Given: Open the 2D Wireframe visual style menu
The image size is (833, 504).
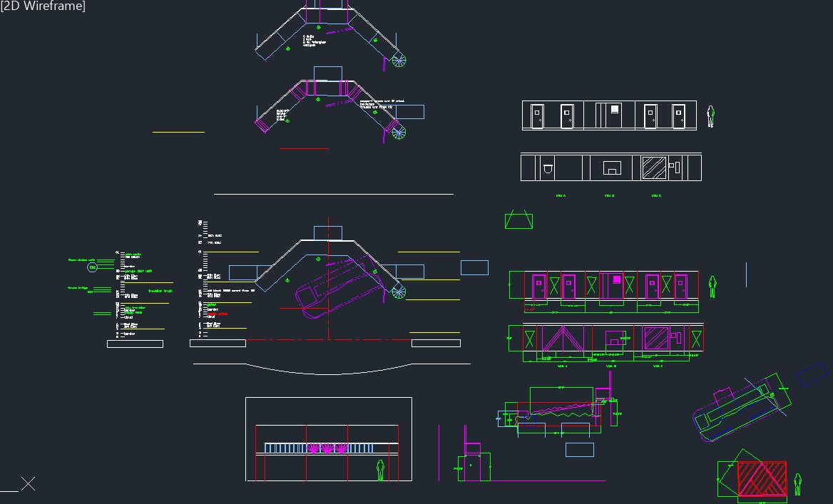Looking at the screenshot, I should point(43,6).
